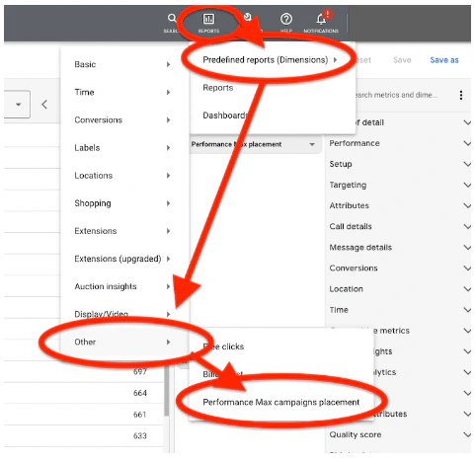Expand the Targeting section

pos(400,185)
